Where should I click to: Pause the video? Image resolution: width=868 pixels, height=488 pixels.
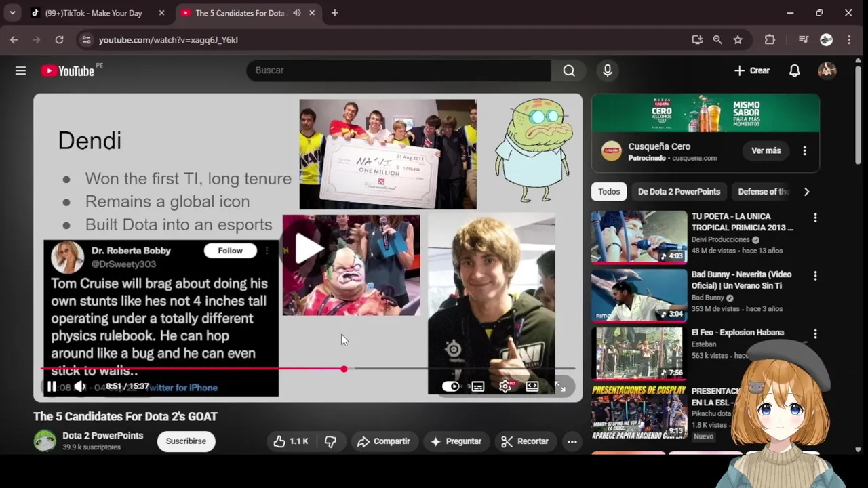pos(52,386)
